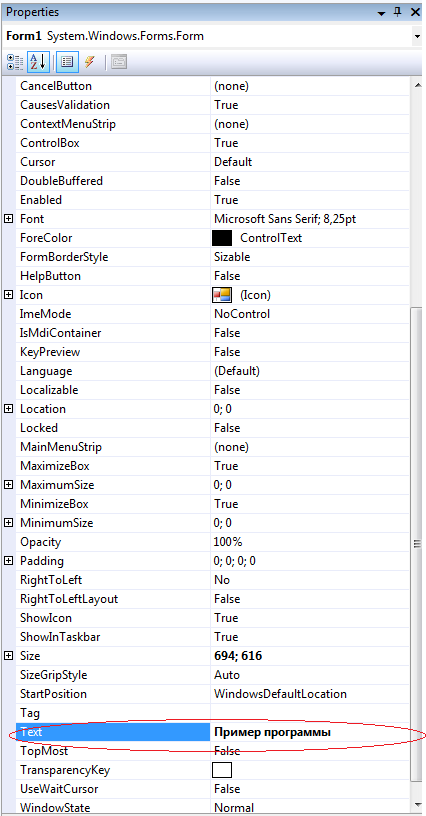
Task: Select the RightToLeft property
Action: click(x=51, y=580)
